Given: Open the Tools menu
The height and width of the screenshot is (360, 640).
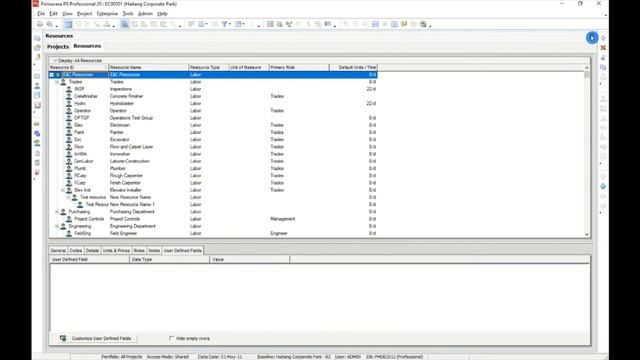Looking at the screenshot, I should click(128, 14).
